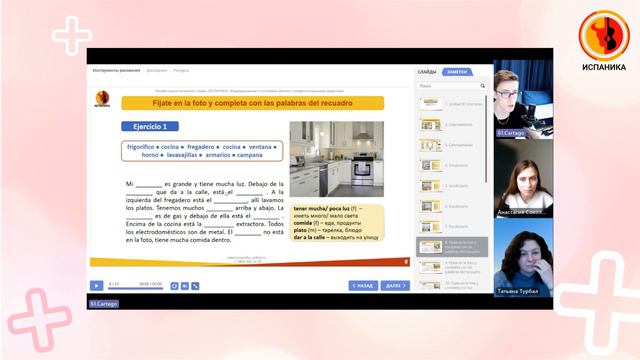Switch to the СЛАЙДЫ tab
Screen dimensions: 640x360
427,72
